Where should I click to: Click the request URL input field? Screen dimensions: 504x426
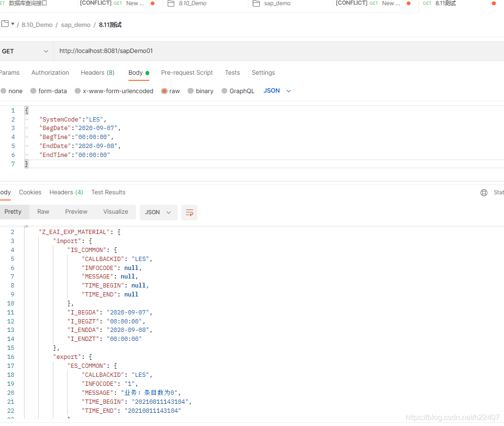tap(279, 51)
